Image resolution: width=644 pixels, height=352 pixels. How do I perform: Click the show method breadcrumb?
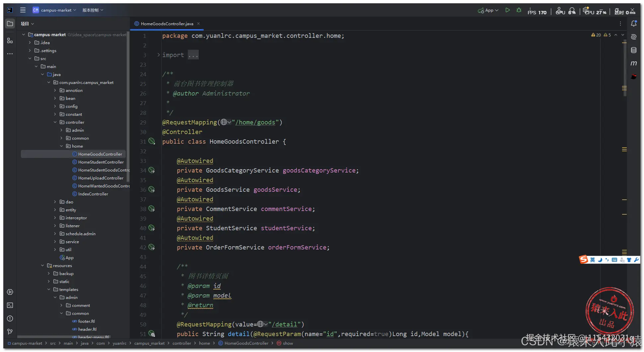(288, 343)
